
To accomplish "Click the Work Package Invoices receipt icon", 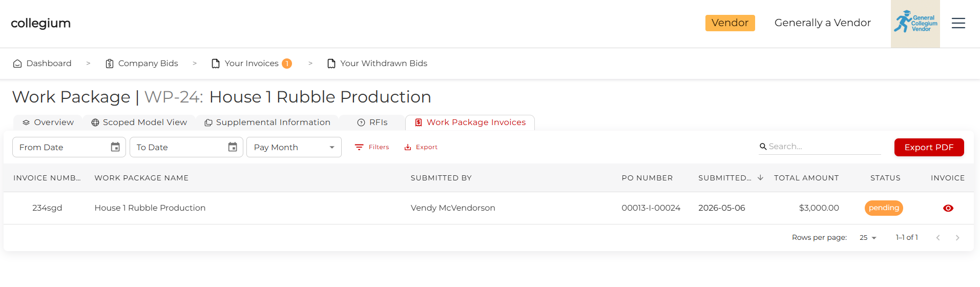I will click(419, 122).
